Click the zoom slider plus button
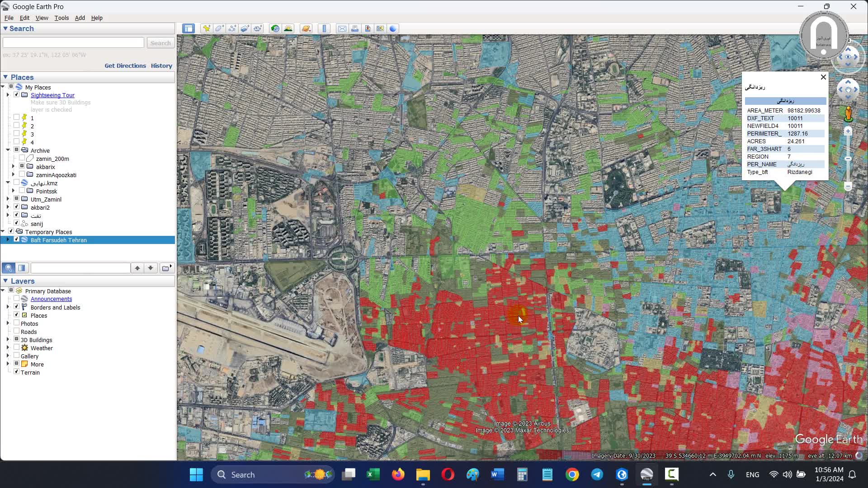Image resolution: width=868 pixels, height=488 pixels. (848, 131)
